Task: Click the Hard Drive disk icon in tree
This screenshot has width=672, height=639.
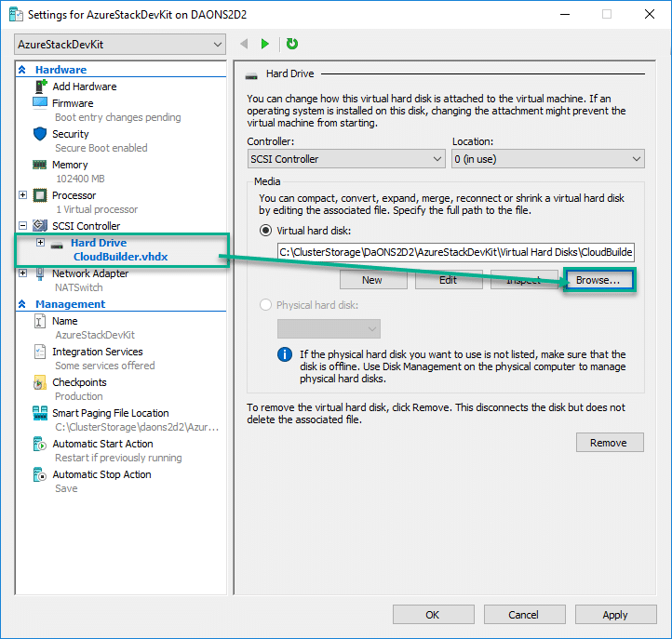Action: (57, 246)
